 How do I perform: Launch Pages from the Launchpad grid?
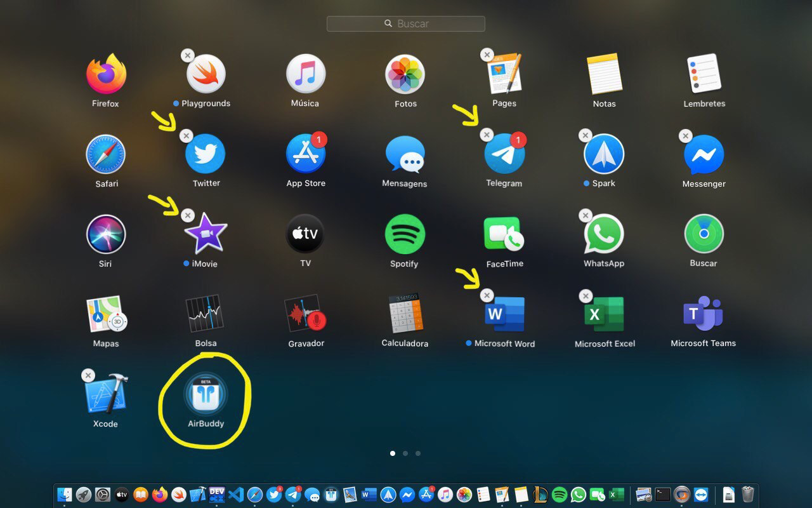click(504, 74)
